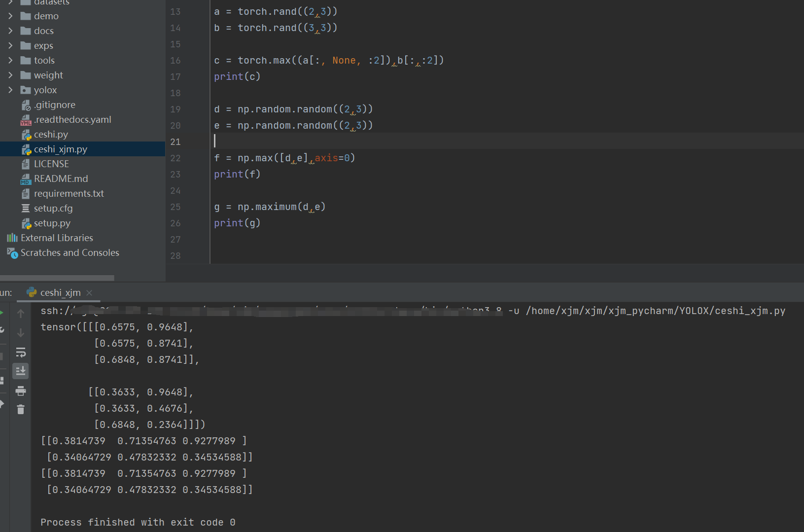Close the ceshi_xjm run tab
Image resolution: width=804 pixels, height=532 pixels.
click(x=89, y=292)
